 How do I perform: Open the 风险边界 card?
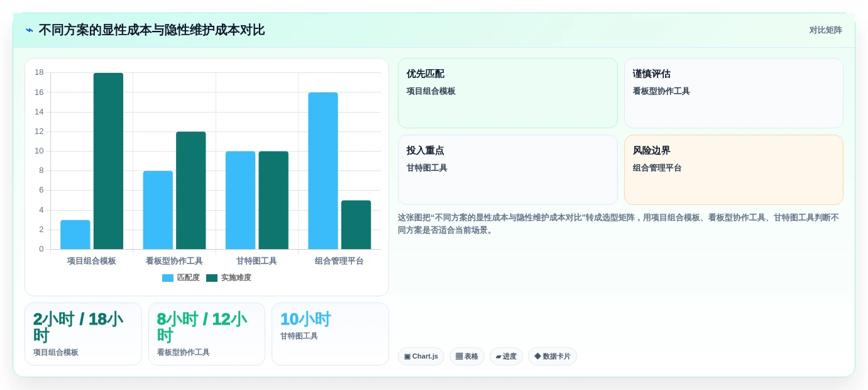pyautogui.click(x=733, y=170)
